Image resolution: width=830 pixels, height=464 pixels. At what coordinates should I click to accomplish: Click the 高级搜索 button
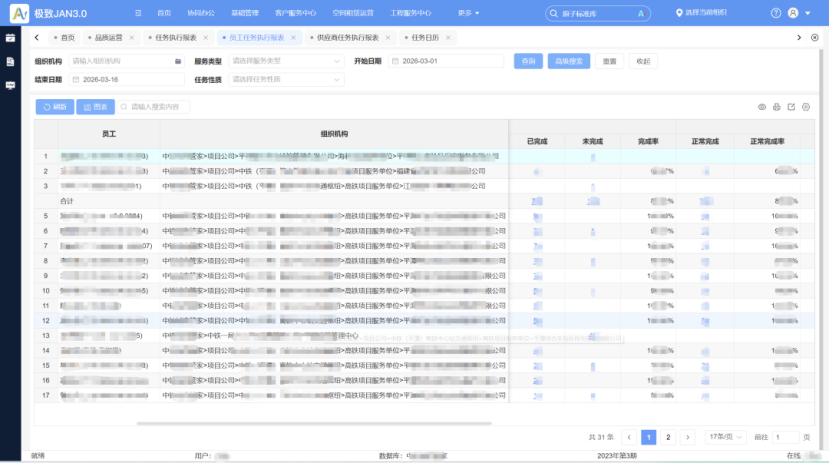(x=569, y=61)
